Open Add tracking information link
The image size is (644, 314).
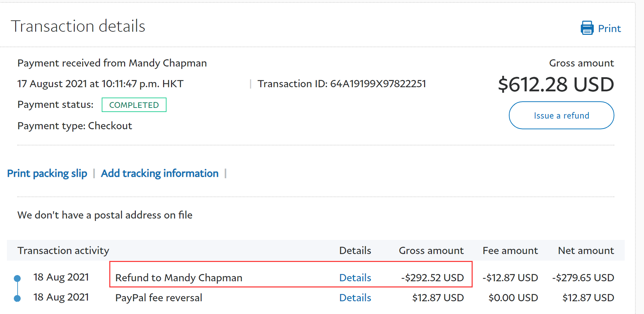160,173
